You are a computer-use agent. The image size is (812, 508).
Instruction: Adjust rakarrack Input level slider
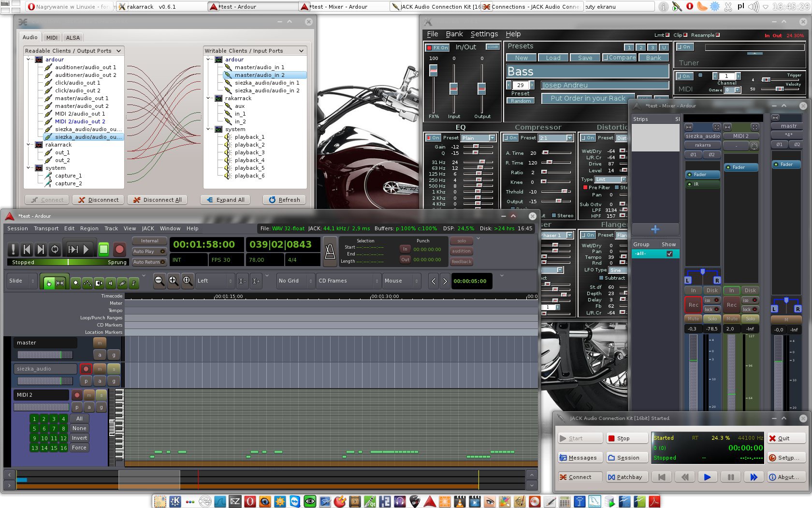tap(453, 89)
